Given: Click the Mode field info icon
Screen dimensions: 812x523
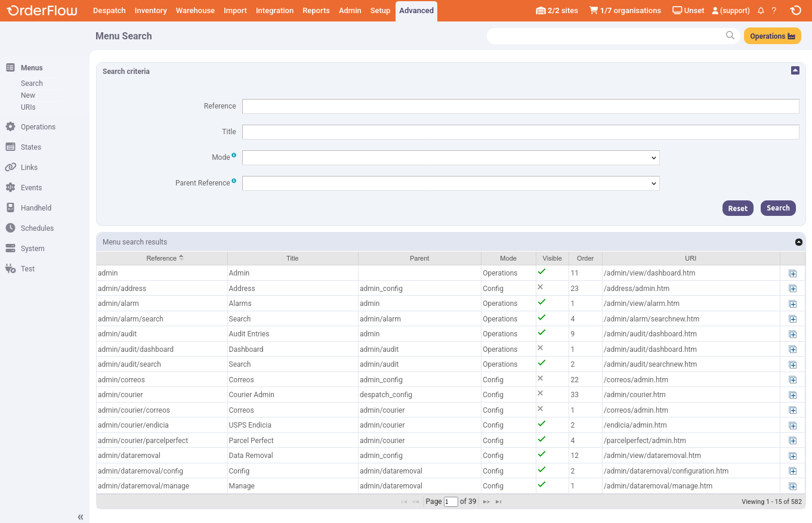Looking at the screenshot, I should point(234,155).
